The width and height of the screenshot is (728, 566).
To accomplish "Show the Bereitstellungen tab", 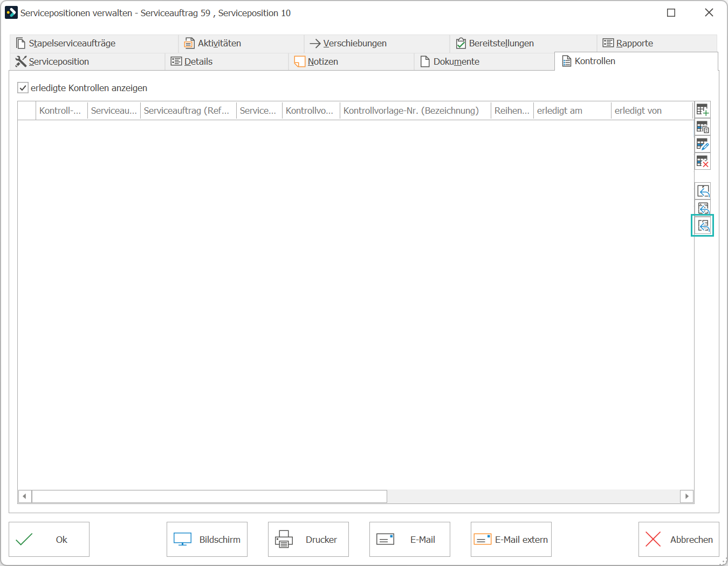I will [523, 43].
